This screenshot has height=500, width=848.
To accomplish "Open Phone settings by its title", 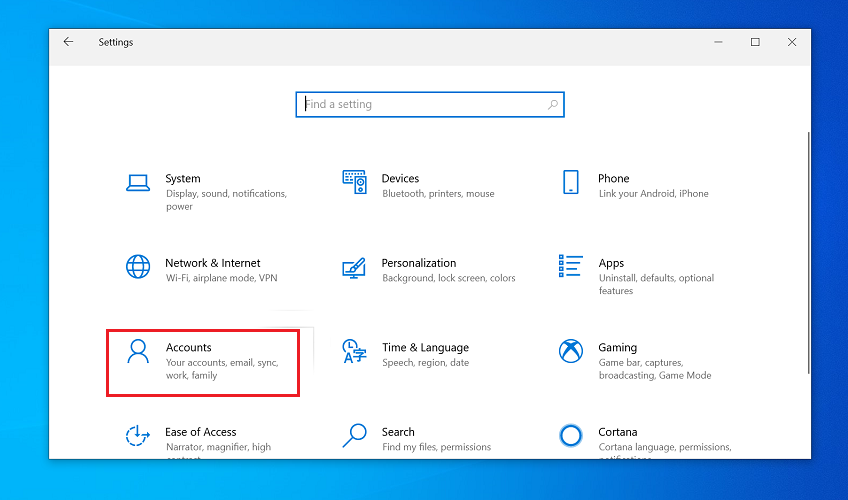I will pyautogui.click(x=613, y=178).
